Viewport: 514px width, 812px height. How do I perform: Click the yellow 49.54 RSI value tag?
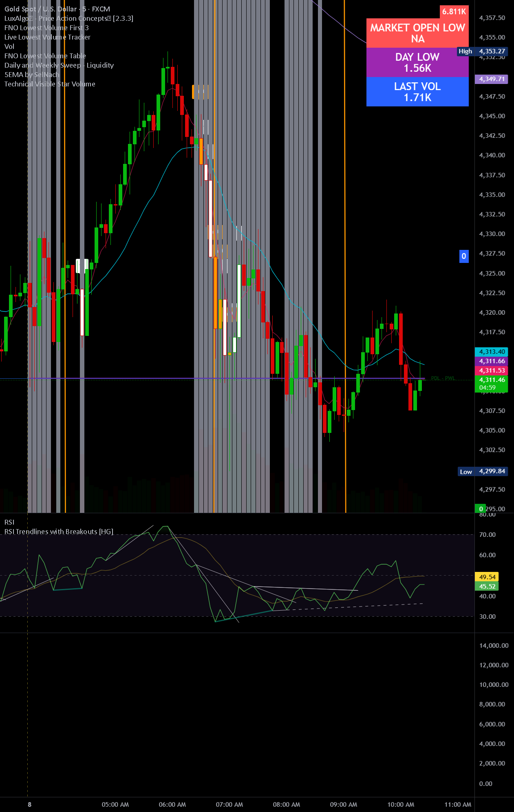[487, 577]
